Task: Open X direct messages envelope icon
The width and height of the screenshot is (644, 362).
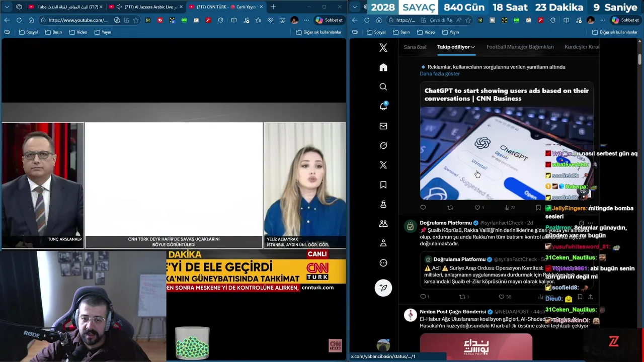Action: point(383,126)
